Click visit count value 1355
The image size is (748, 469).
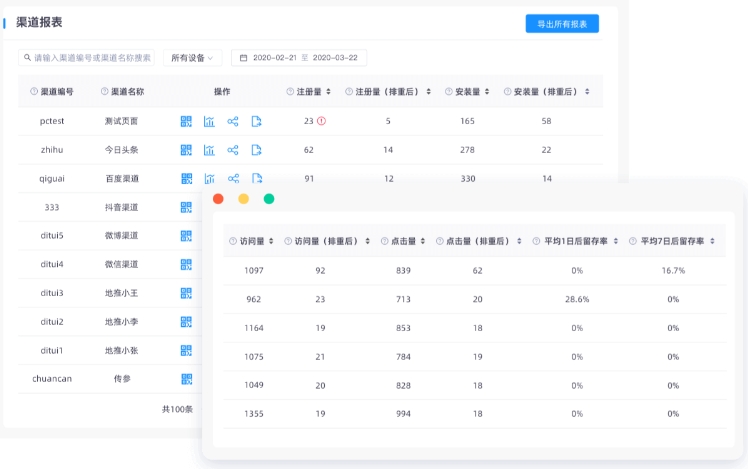coord(253,414)
